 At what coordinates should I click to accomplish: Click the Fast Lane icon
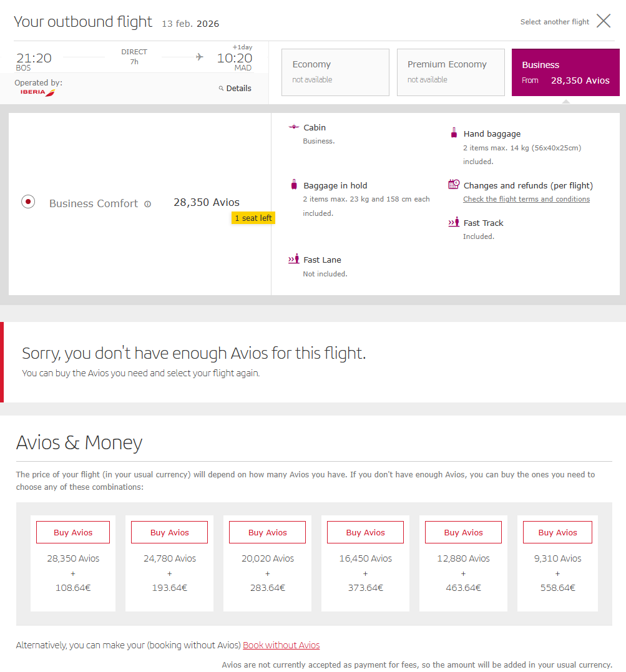[x=294, y=259]
